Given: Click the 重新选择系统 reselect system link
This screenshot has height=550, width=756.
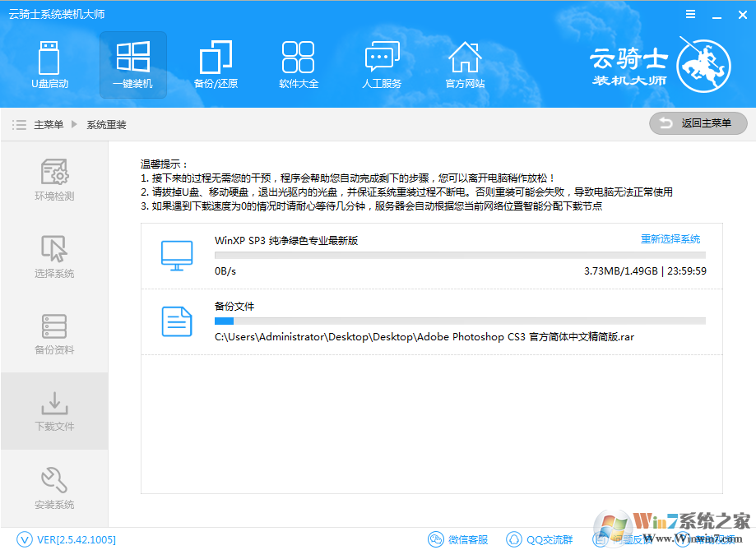Looking at the screenshot, I should coord(670,239).
